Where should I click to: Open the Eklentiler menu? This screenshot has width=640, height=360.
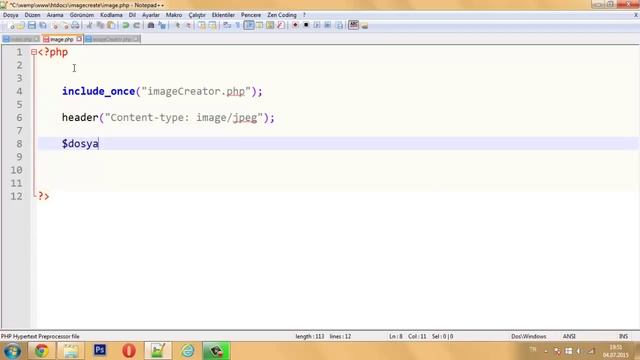coord(223,15)
